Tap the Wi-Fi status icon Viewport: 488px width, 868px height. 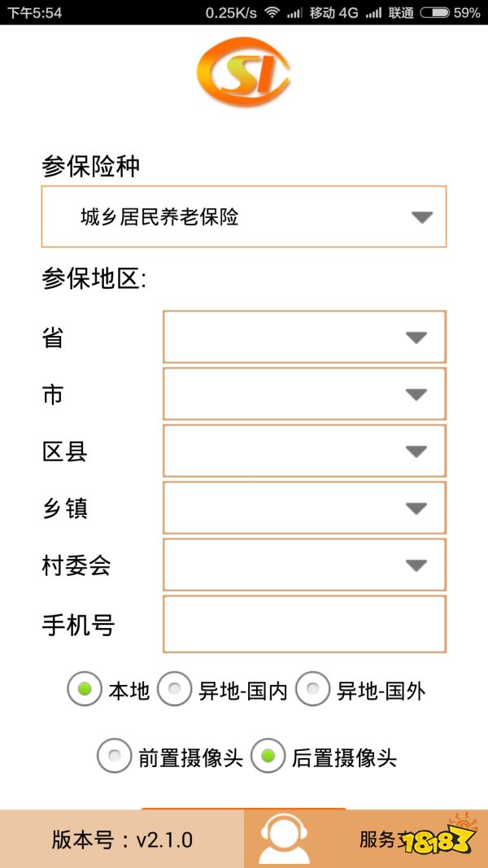pos(272,12)
